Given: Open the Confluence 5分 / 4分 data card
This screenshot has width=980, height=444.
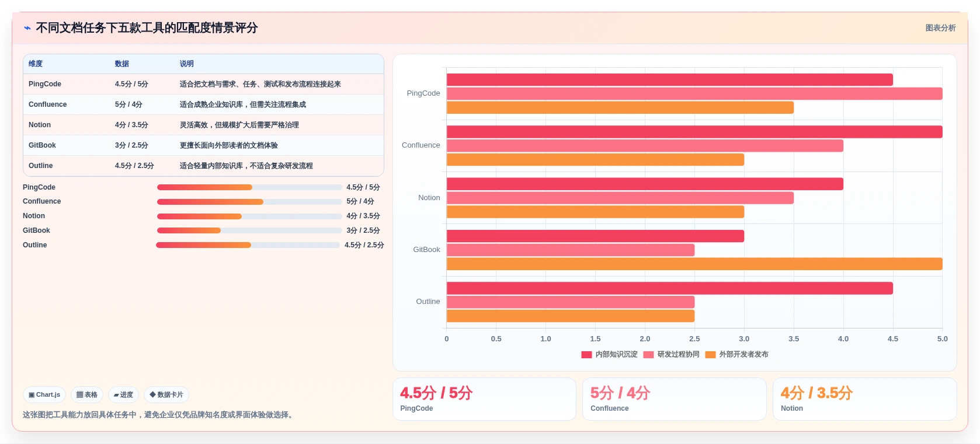Looking at the screenshot, I should [675, 399].
